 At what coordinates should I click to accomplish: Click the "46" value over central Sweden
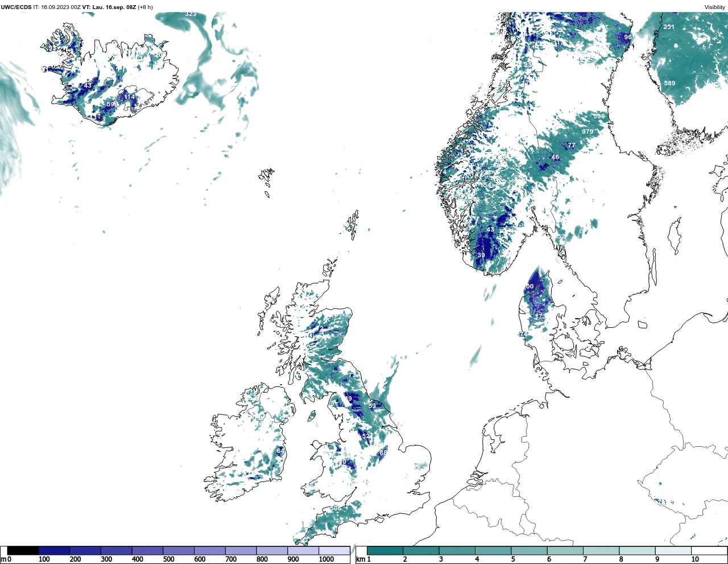[x=555, y=158]
